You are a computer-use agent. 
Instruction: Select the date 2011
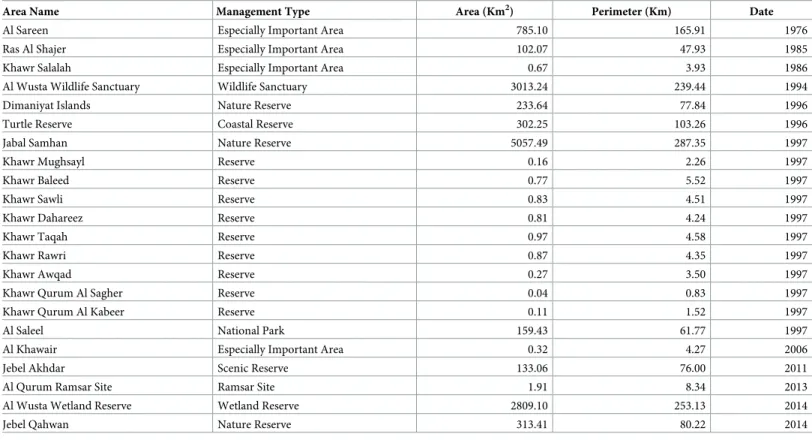(796, 368)
